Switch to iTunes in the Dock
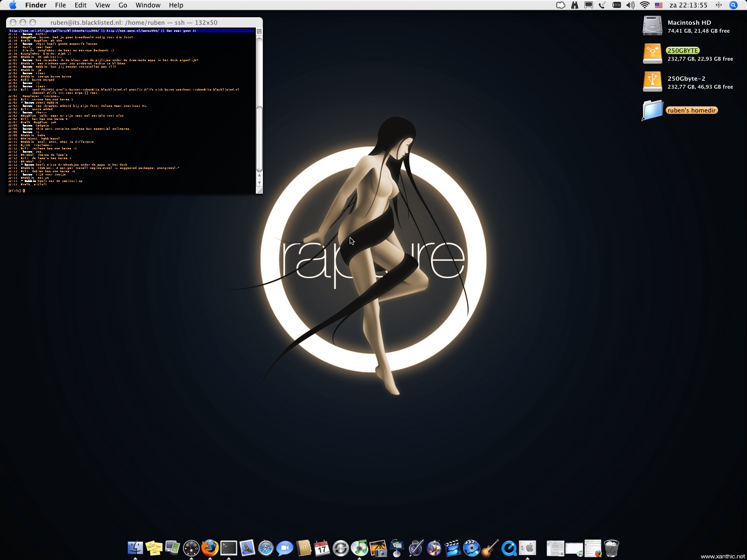Screen dimensions: 747x560 (x=359, y=548)
